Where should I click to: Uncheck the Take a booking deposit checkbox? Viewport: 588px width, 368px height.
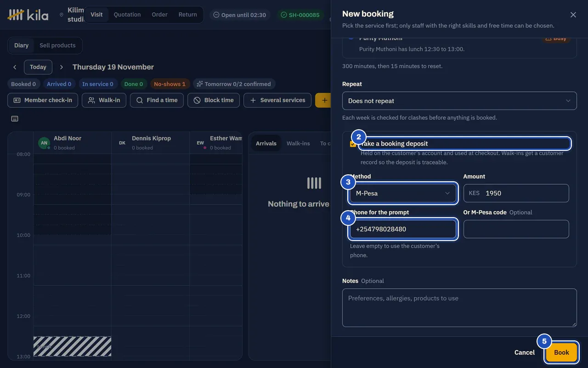coord(353,144)
